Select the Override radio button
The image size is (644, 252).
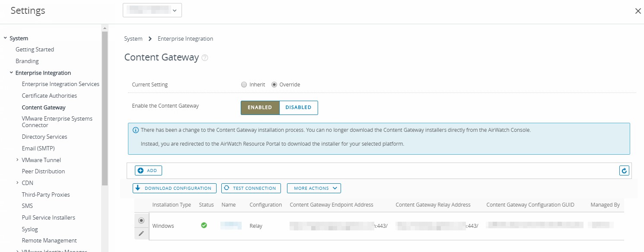[274, 85]
